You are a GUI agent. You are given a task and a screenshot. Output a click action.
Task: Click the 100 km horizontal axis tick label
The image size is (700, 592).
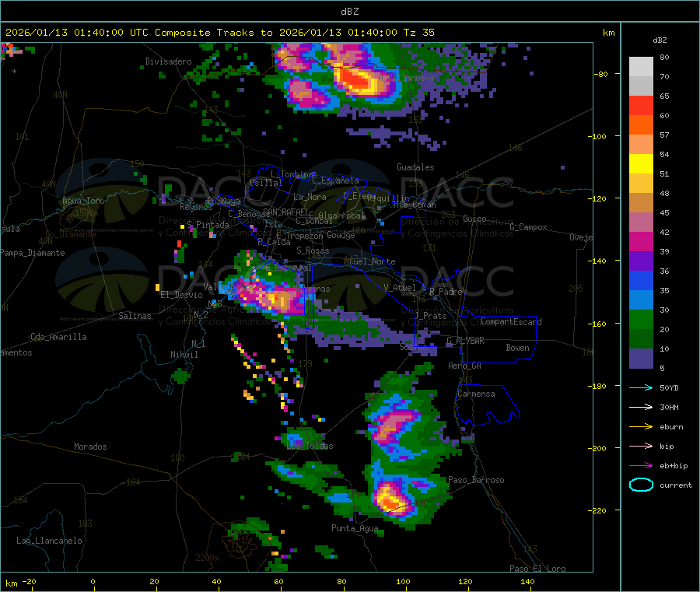tap(403, 581)
